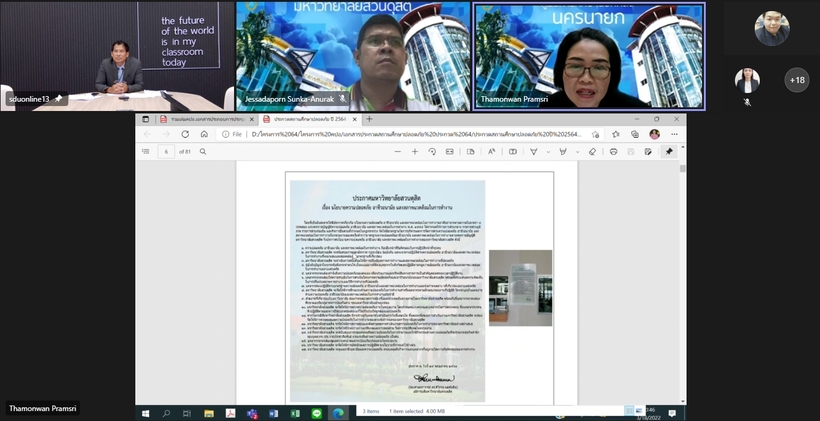Click the notice board photo in PDF
This screenshot has width=820, height=421.
520,288
